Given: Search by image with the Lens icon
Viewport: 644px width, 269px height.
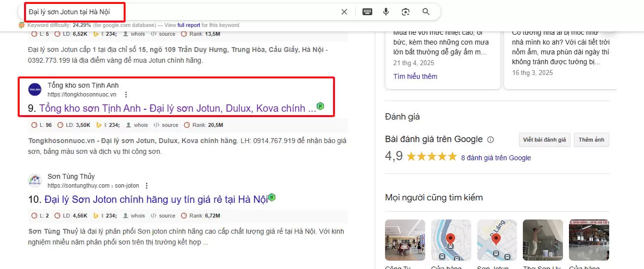Looking at the screenshot, I should tap(406, 12).
